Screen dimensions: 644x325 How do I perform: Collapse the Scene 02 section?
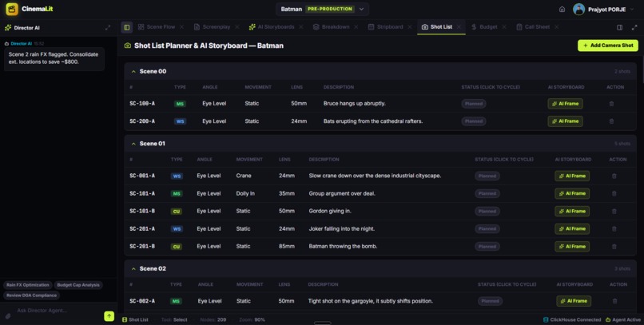(x=133, y=269)
